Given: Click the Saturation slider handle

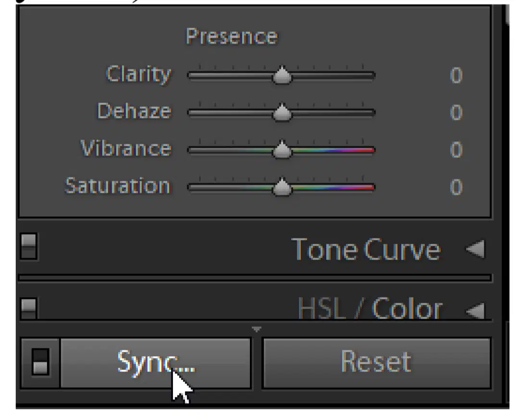Looking at the screenshot, I should pos(282,187).
